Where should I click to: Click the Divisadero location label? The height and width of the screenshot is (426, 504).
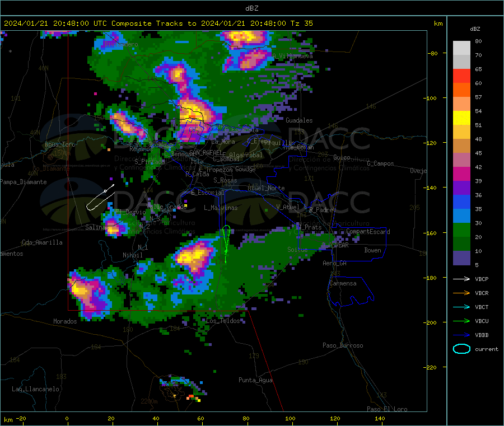(x=121, y=44)
